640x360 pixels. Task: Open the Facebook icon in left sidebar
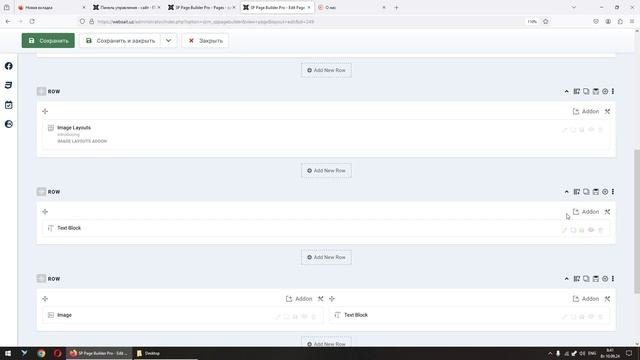click(9, 66)
